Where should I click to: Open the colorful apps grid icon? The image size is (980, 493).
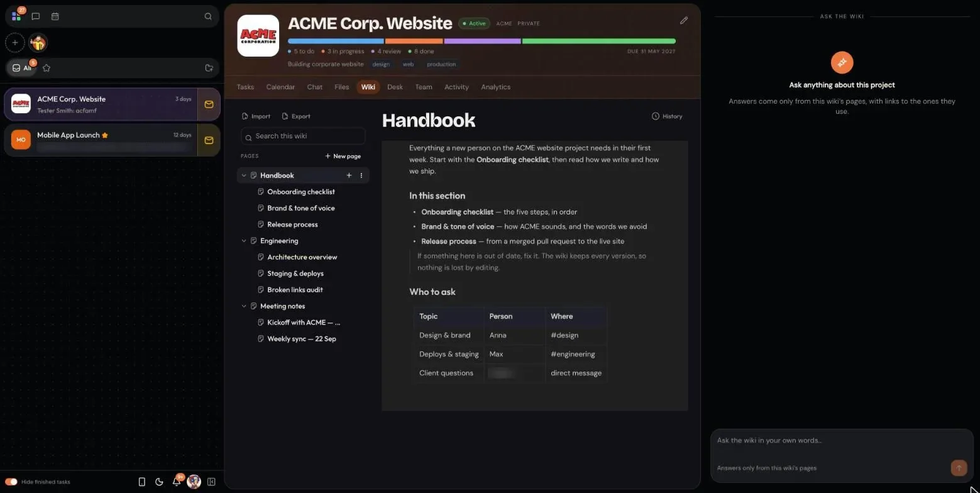coord(16,16)
